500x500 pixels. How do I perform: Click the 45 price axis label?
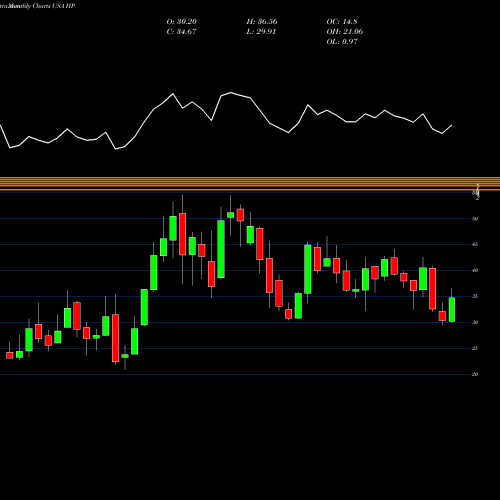point(475,244)
